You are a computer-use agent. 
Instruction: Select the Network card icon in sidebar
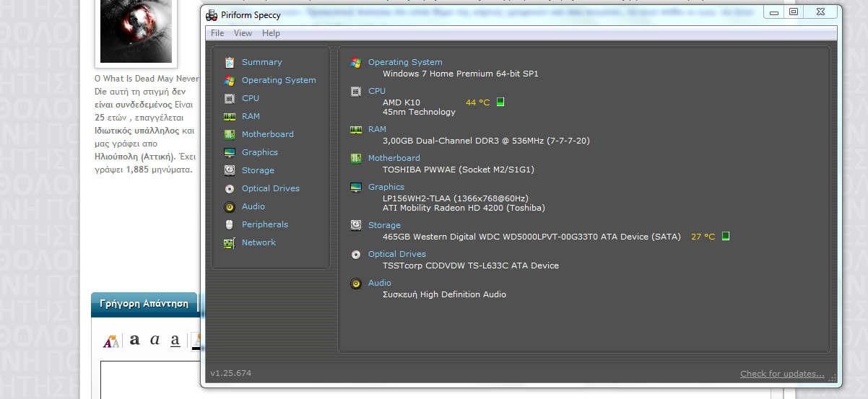pos(230,242)
